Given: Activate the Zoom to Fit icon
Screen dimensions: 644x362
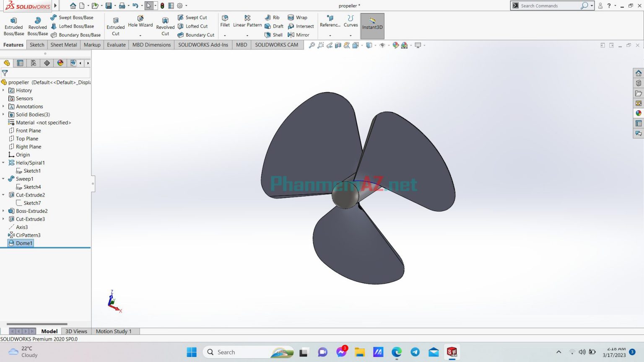Looking at the screenshot, I should [x=312, y=45].
